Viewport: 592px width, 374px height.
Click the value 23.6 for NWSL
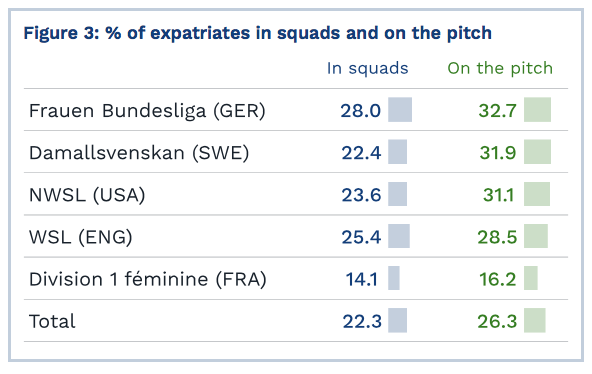tap(361, 195)
